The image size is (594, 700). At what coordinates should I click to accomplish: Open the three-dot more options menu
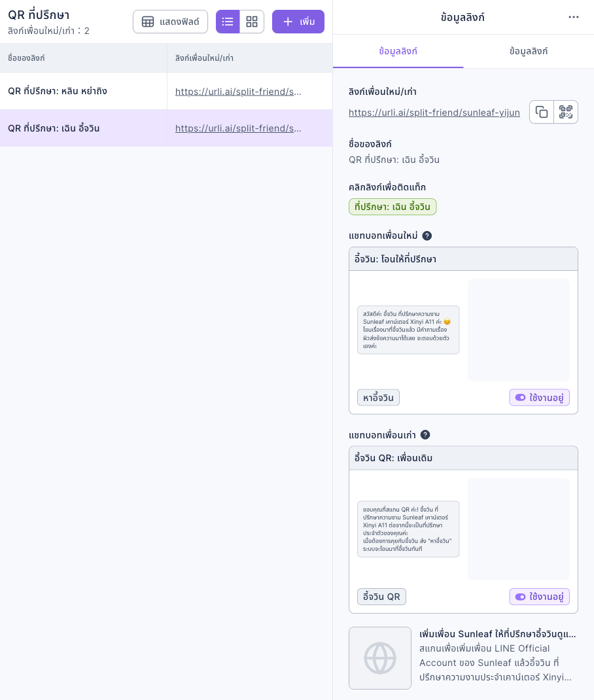[x=574, y=17]
